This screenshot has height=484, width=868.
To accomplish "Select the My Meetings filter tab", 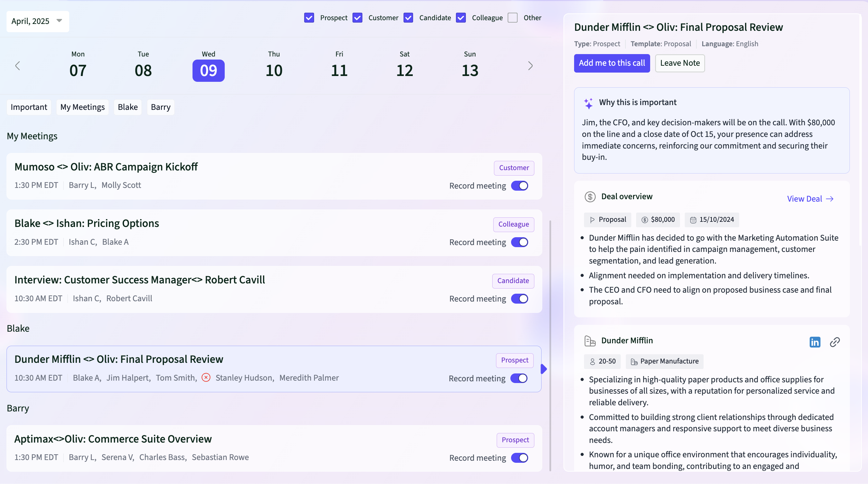I will [x=83, y=107].
